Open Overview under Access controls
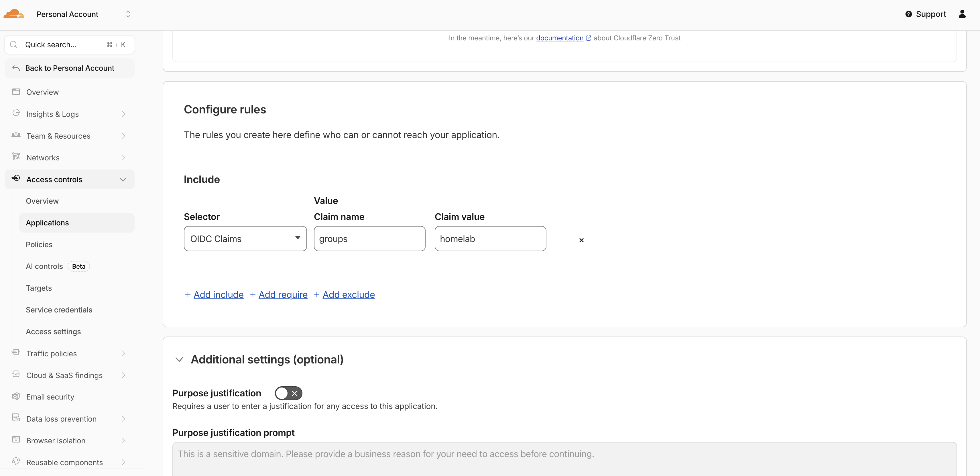980x476 pixels. pos(76,201)
